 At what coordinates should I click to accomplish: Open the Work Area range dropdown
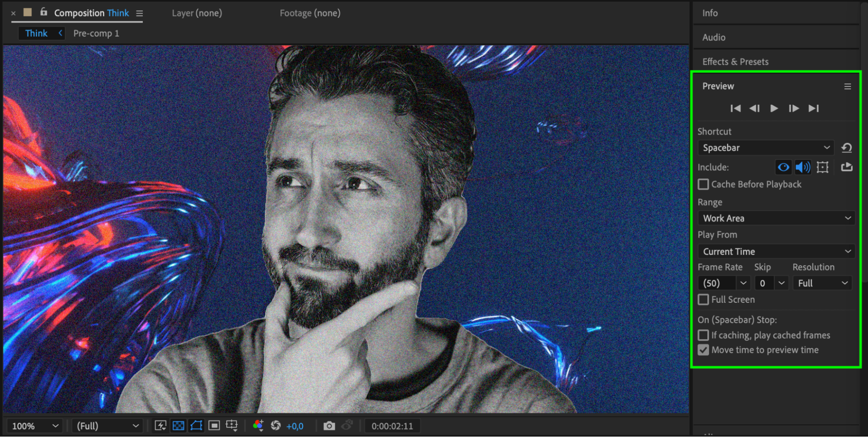tap(776, 218)
